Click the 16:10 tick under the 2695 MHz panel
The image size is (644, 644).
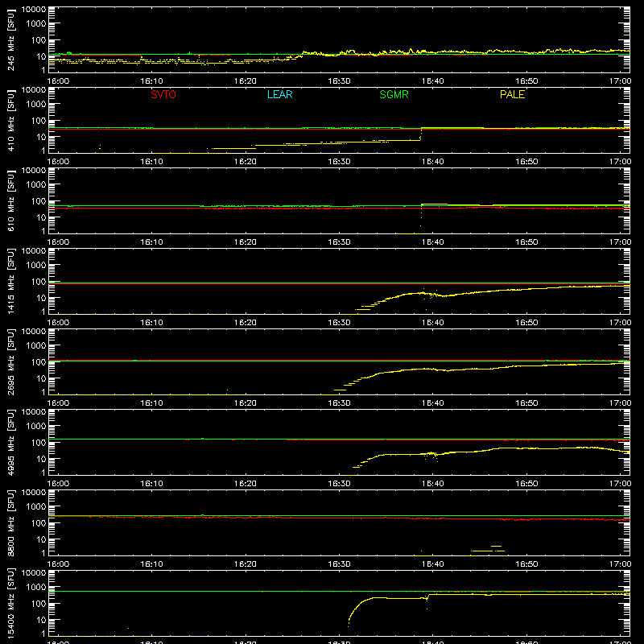click(x=151, y=403)
